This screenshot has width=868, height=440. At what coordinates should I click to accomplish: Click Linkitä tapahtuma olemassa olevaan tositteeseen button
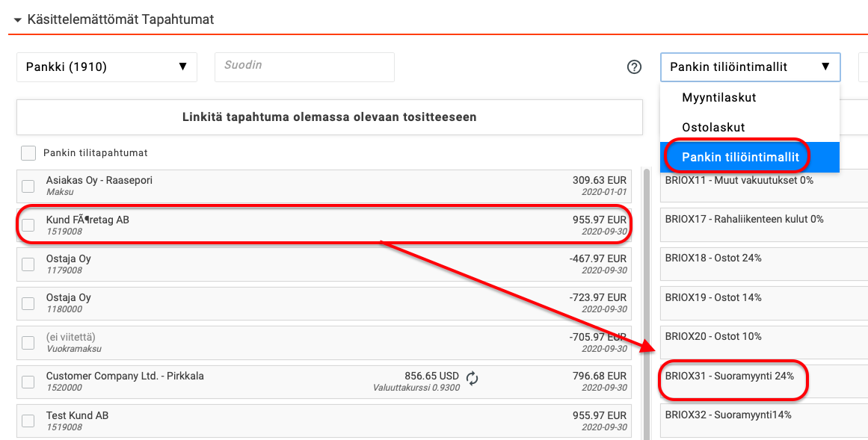[329, 117]
